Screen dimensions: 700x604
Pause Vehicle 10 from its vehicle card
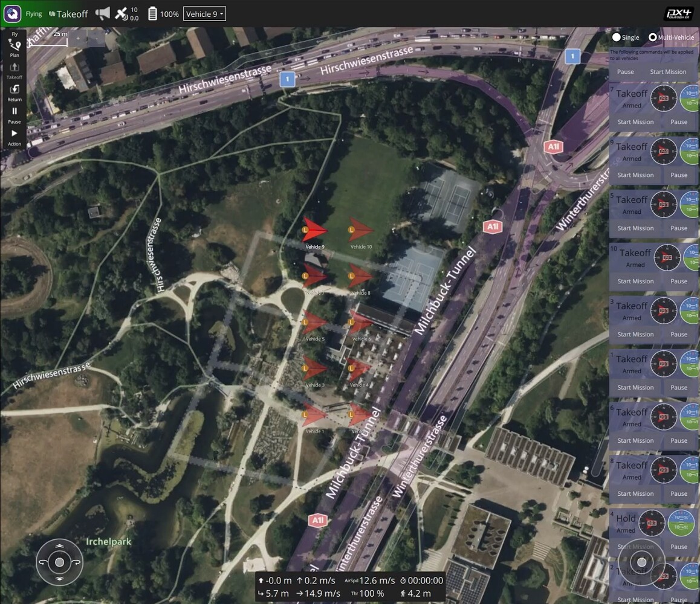[x=678, y=281]
